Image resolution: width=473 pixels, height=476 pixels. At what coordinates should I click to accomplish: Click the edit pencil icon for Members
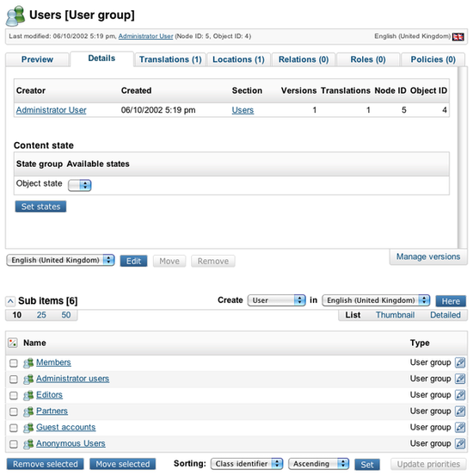459,362
